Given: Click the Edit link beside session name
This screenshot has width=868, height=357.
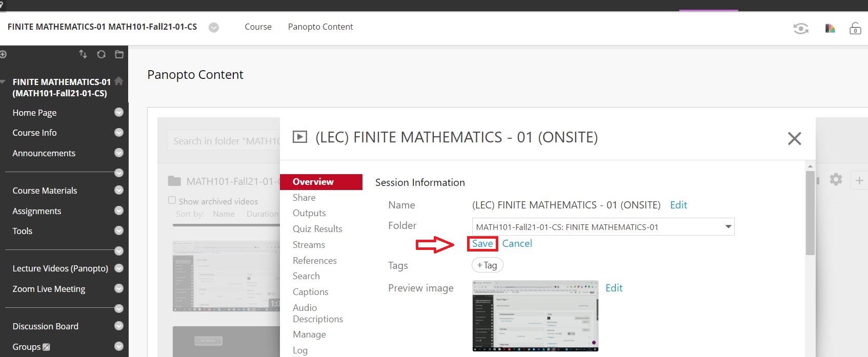Looking at the screenshot, I should (678, 205).
